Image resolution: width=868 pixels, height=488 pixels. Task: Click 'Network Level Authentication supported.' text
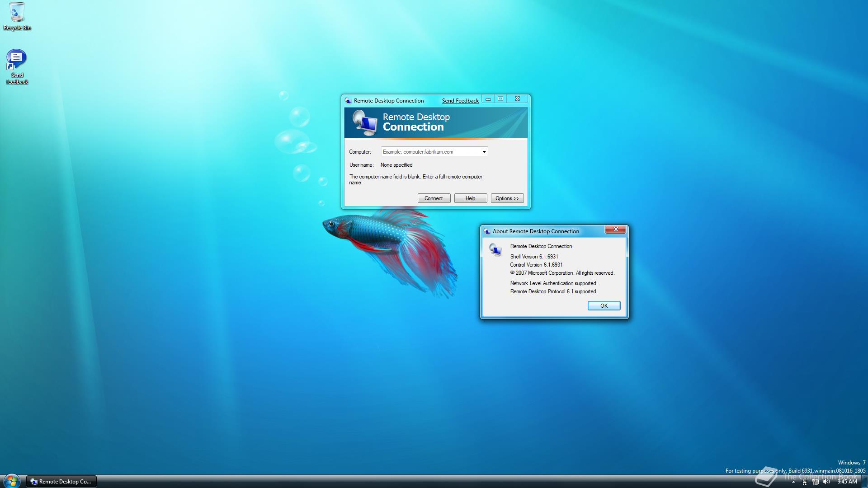coord(554,283)
